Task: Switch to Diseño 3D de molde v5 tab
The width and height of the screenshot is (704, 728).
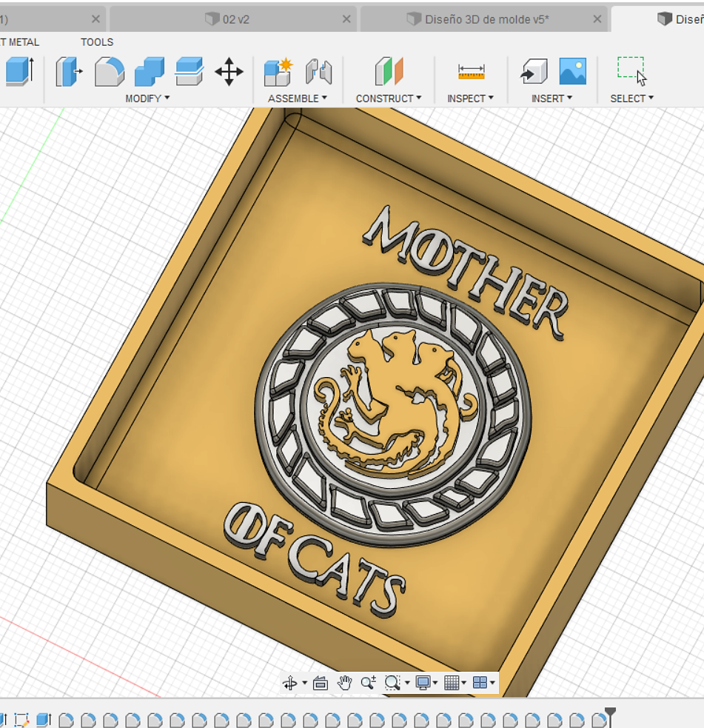Action: point(483,19)
